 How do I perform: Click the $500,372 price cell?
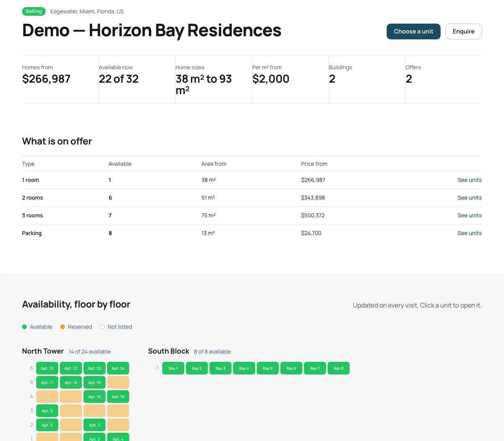313,215
